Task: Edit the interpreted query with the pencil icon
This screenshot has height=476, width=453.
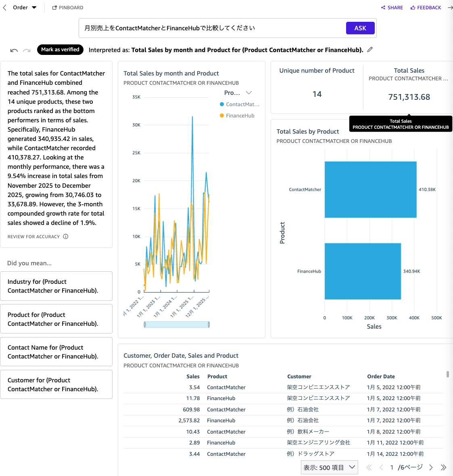Action: (x=370, y=49)
